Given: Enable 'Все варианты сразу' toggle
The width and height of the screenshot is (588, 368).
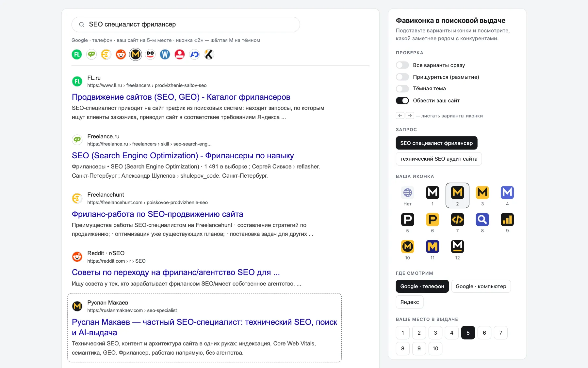Looking at the screenshot, I should (402, 65).
